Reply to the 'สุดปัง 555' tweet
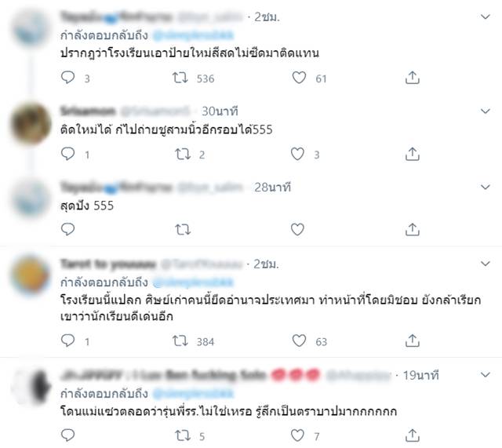502x448 pixels. 67,229
